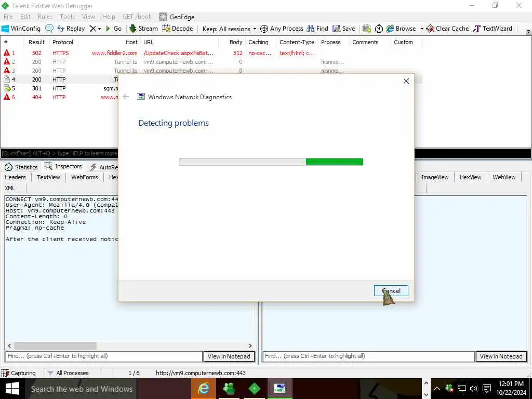532x399 pixels.
Task: Open WinConfig from Fiddler toolbar
Action: pos(21,29)
